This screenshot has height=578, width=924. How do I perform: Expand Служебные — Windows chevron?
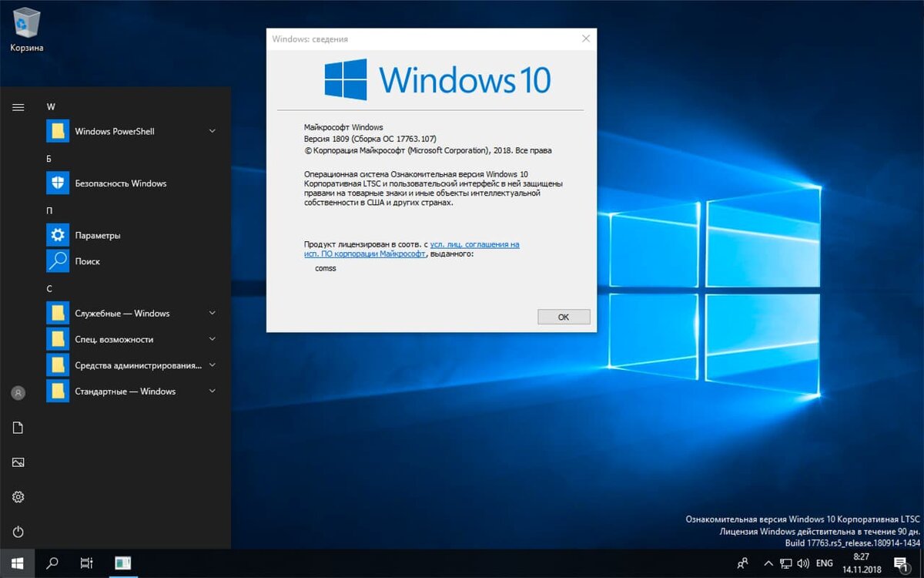[x=213, y=314]
